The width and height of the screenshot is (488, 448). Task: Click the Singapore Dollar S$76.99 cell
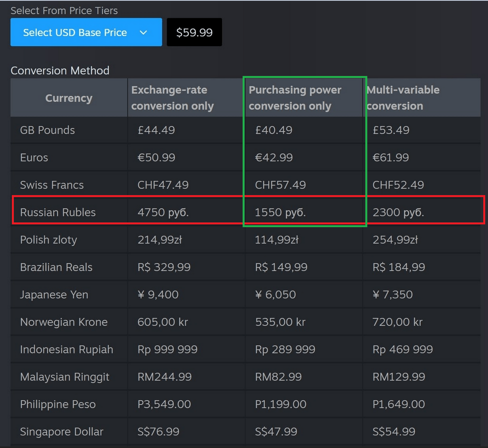click(x=158, y=431)
